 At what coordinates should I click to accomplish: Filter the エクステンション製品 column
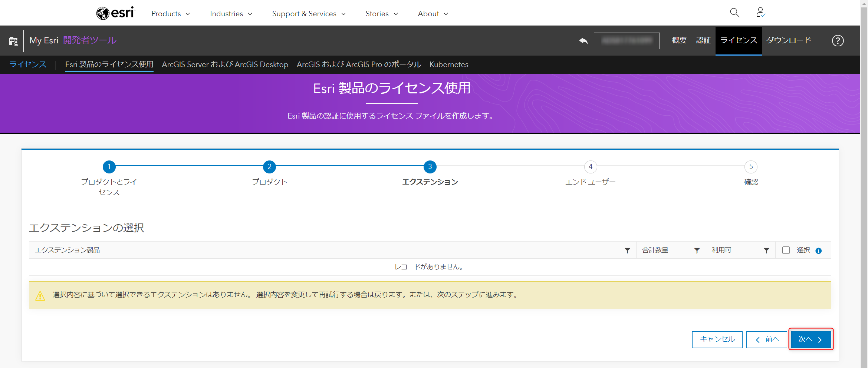click(627, 251)
